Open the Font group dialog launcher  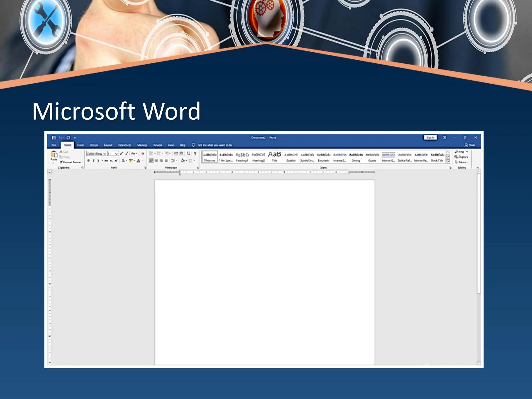click(x=145, y=168)
